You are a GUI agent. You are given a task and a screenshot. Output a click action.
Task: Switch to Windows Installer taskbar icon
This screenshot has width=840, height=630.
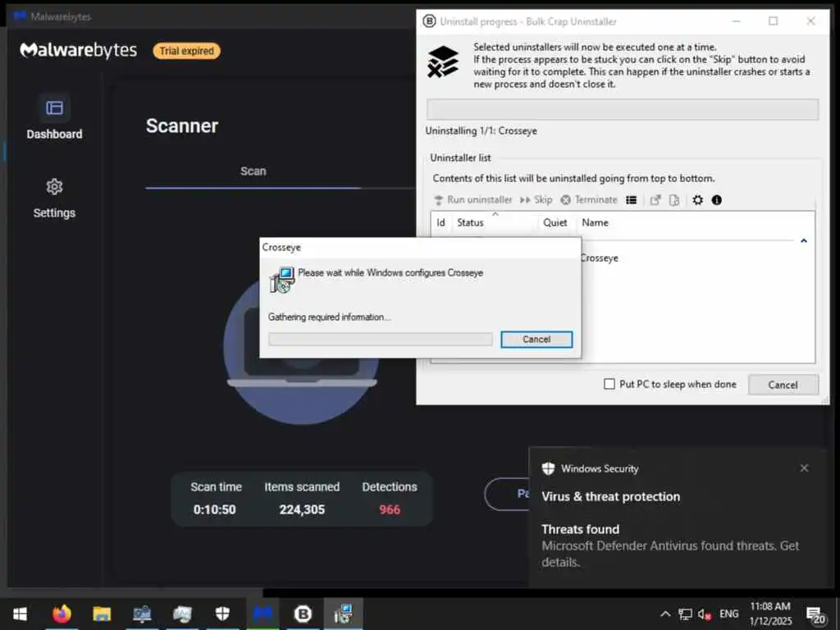click(343, 614)
